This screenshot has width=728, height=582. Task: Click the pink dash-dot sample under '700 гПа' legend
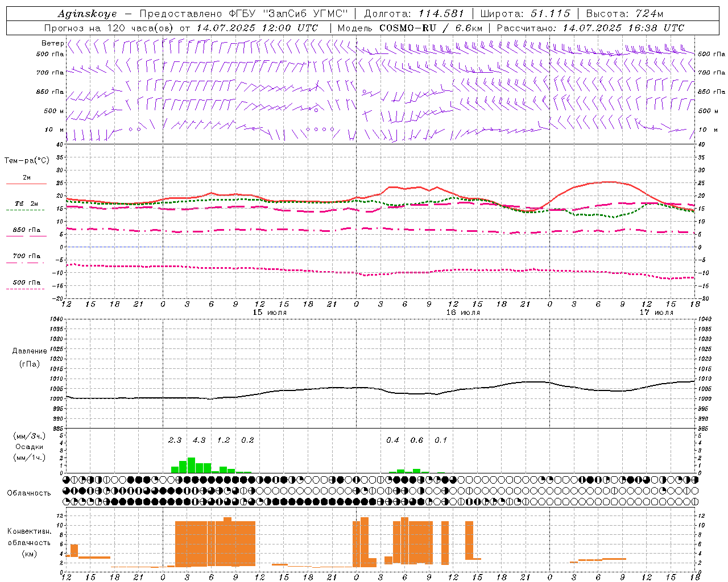26,263
